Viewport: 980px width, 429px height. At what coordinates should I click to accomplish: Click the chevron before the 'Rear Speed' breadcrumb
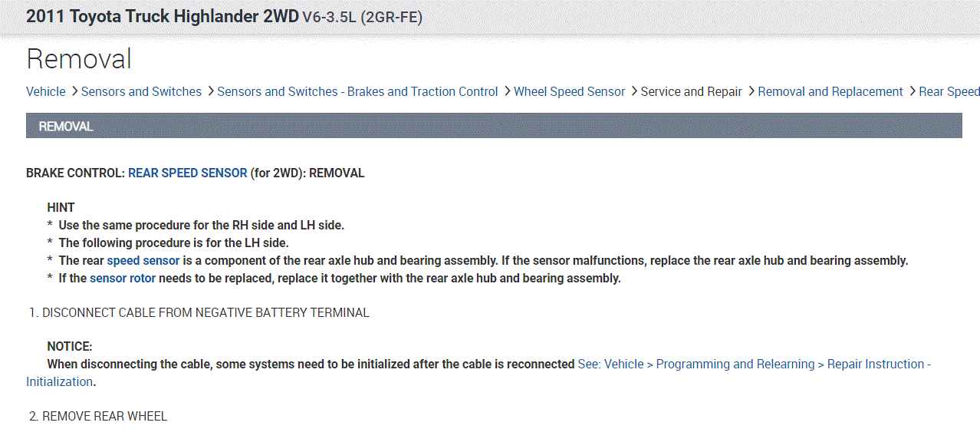click(913, 91)
